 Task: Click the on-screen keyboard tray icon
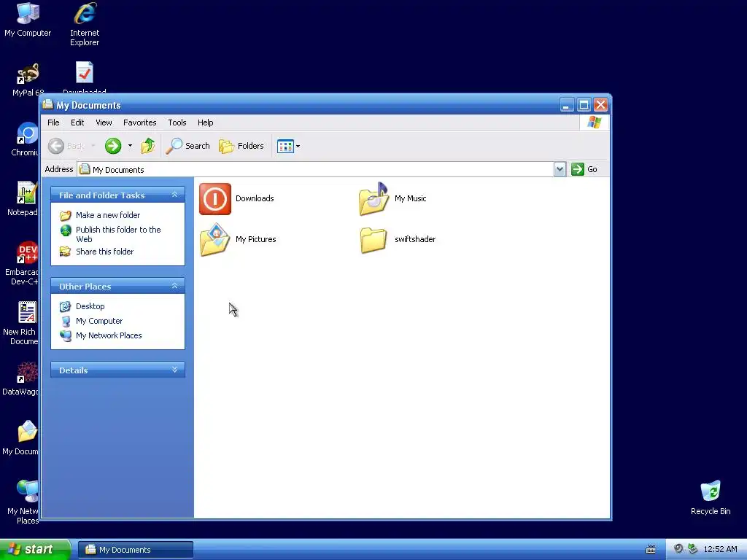650,550
